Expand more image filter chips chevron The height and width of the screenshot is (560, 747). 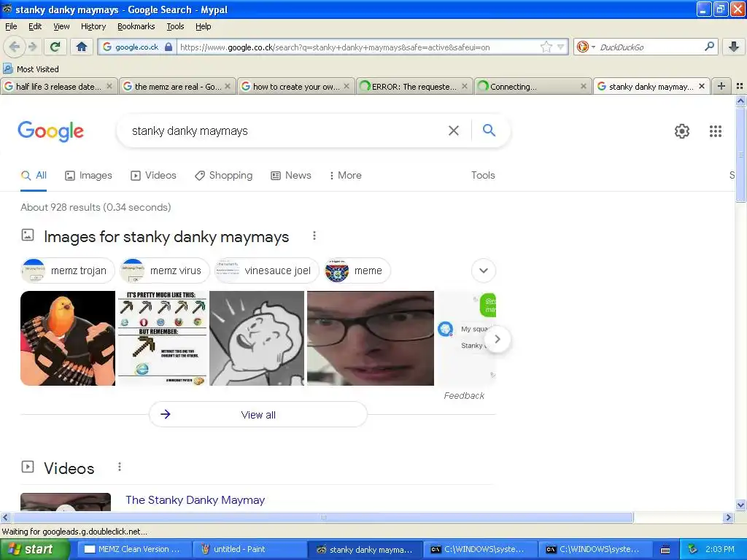click(x=484, y=271)
